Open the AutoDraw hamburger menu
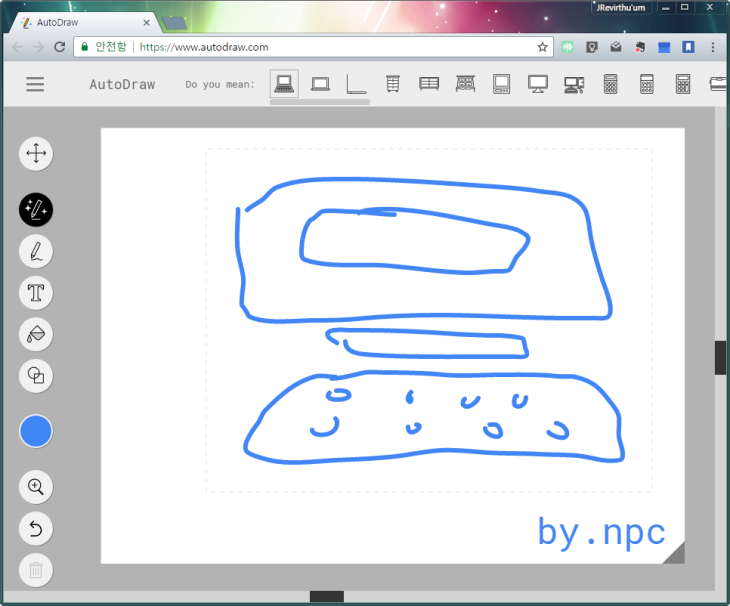730x606 pixels. point(35,84)
